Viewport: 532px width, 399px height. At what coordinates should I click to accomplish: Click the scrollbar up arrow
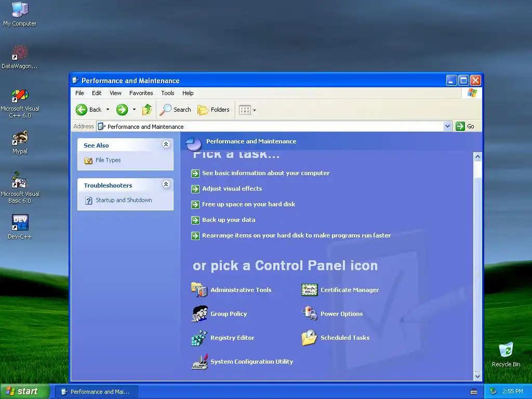478,156
